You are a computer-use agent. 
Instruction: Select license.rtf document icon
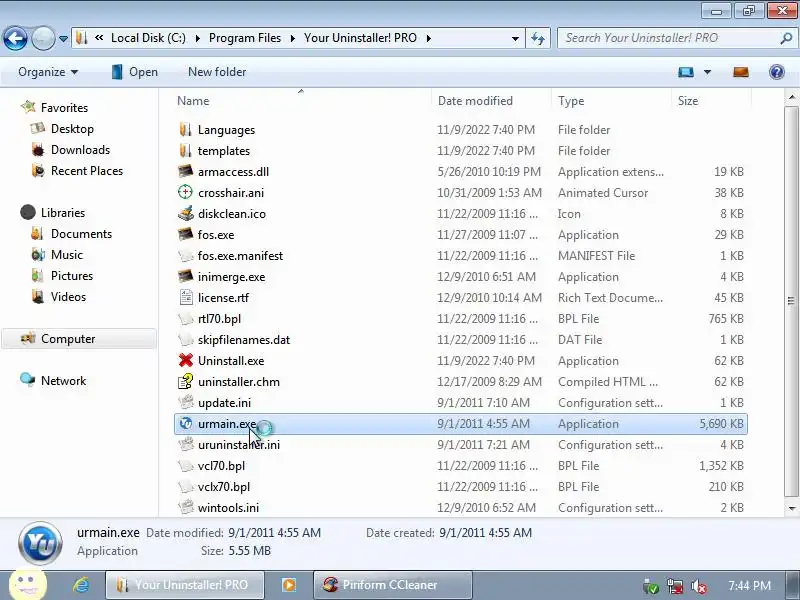click(185, 297)
